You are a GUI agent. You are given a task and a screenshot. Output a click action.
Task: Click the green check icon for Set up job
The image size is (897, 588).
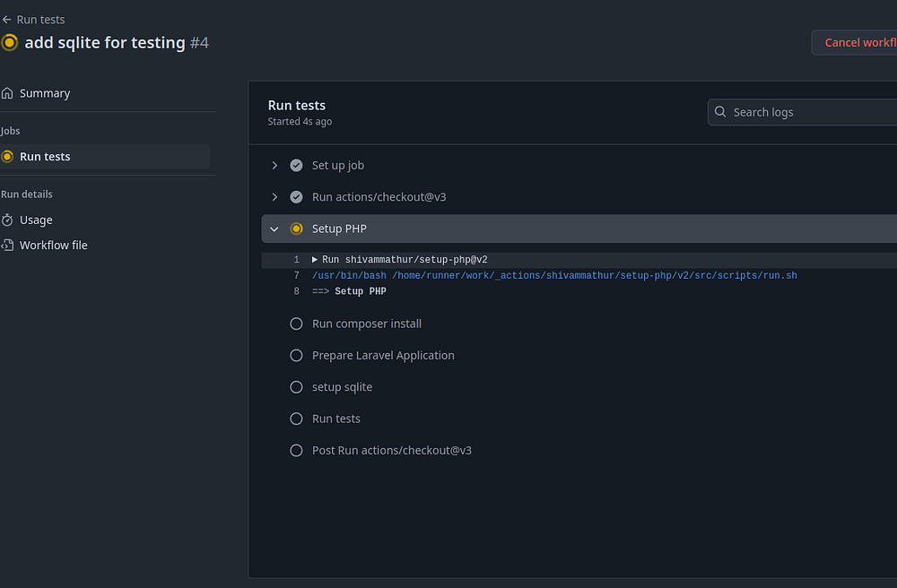[x=296, y=166]
